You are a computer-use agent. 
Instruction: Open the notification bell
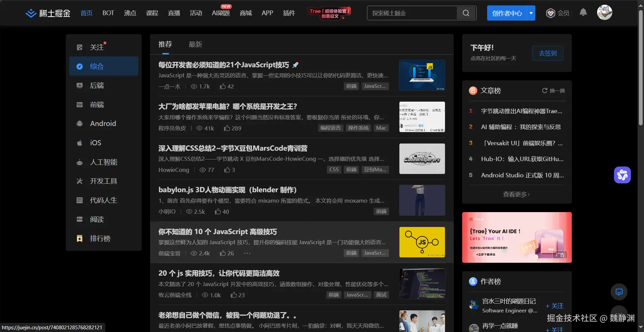tap(583, 12)
